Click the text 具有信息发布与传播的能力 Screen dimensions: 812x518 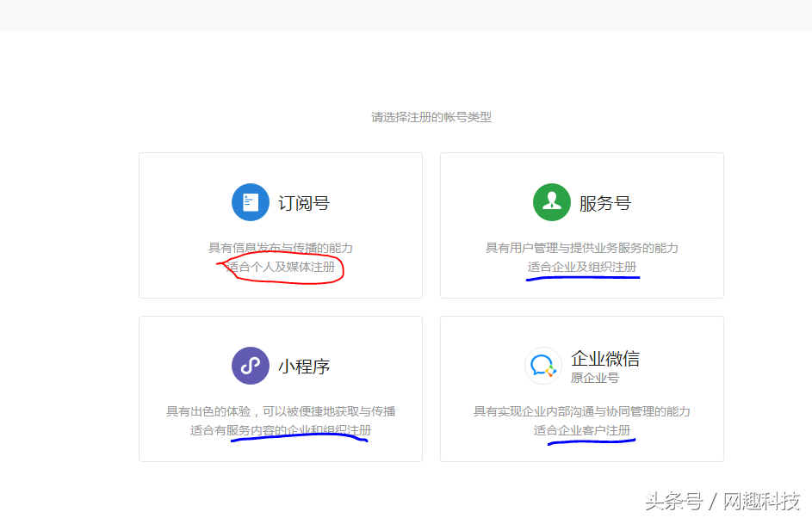[x=280, y=248]
